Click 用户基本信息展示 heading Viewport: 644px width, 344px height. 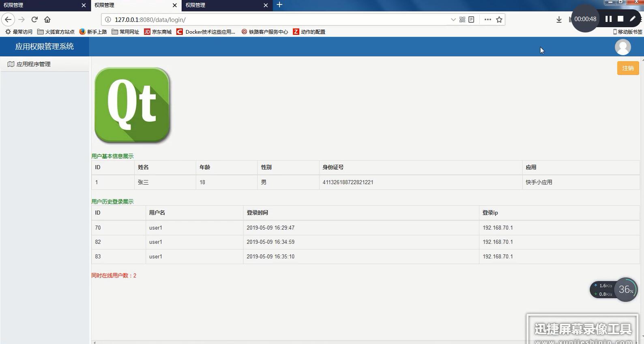tap(112, 156)
